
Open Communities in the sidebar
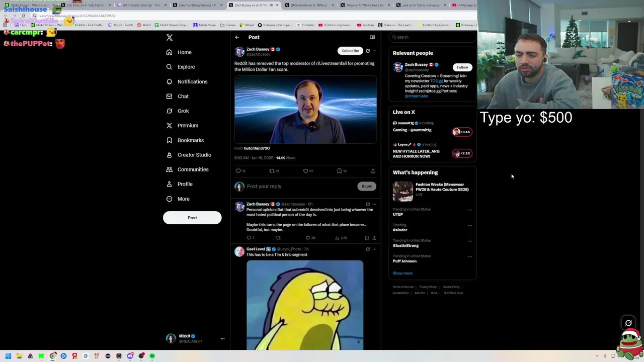(187, 169)
